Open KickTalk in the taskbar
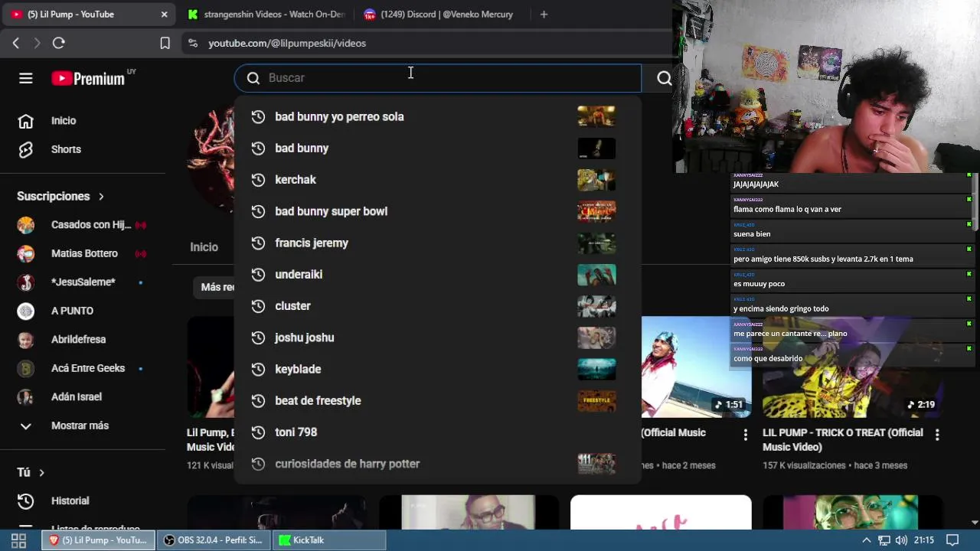Image resolution: width=980 pixels, height=551 pixels. coord(329,540)
